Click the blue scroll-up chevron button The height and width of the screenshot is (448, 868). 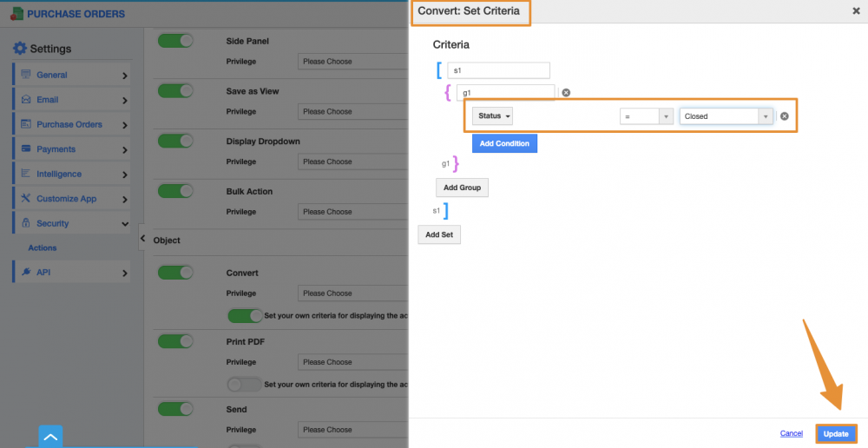click(50, 437)
